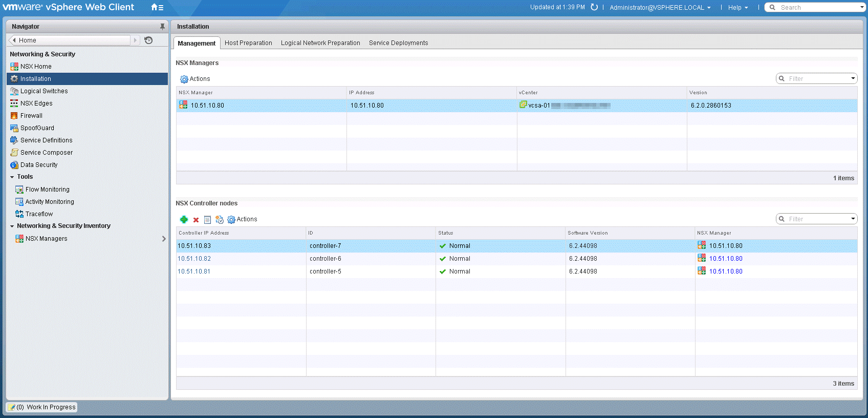This screenshot has height=418, width=868.
Task: Pin the Navigator panel
Action: (162, 27)
